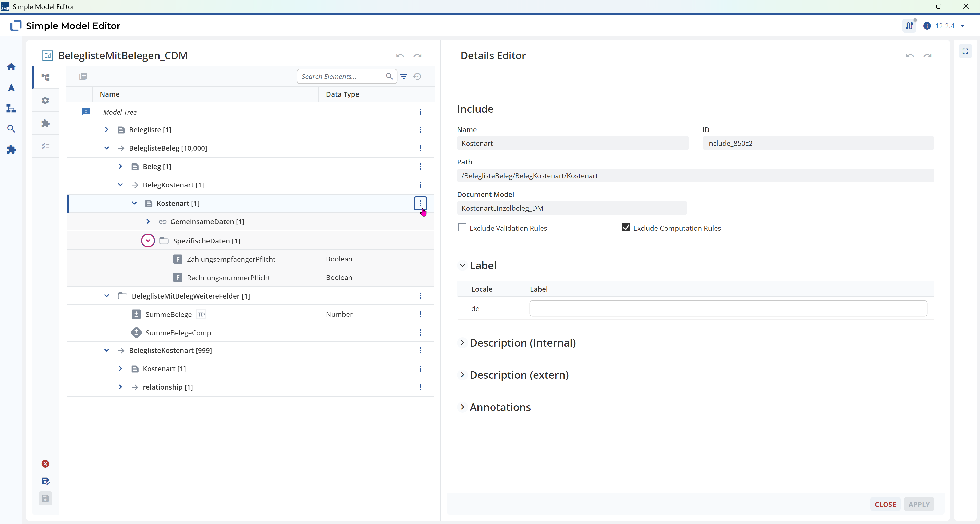Click the add element icon above tree
The height and width of the screenshot is (524, 980).
(83, 76)
